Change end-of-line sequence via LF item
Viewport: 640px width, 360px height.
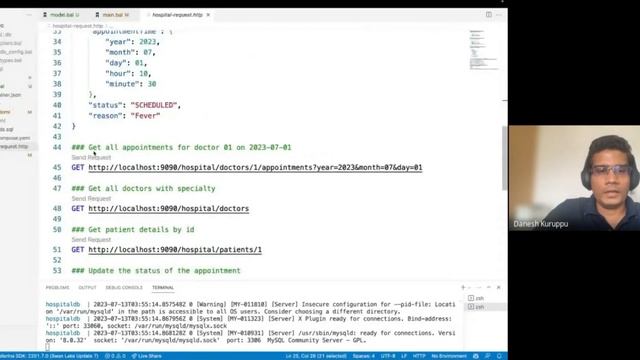[404, 356]
